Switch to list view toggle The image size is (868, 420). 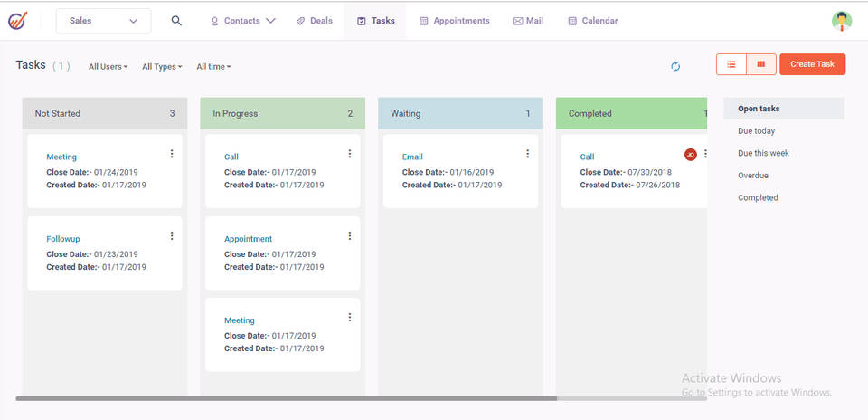tap(731, 64)
